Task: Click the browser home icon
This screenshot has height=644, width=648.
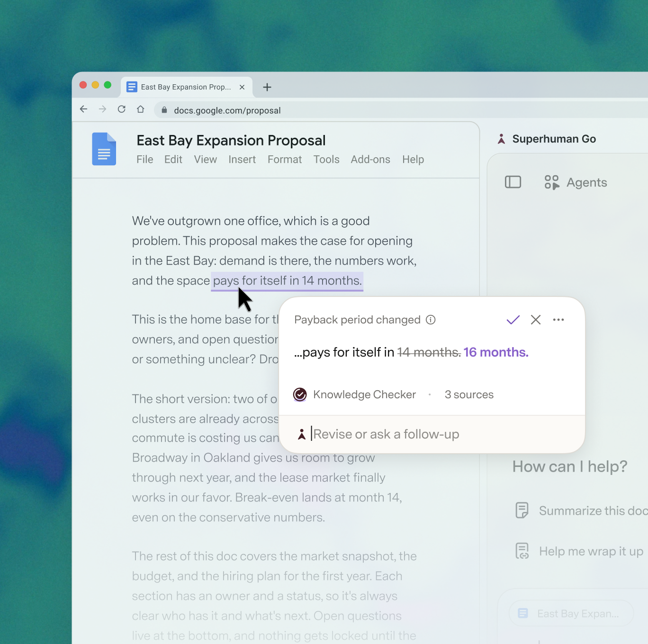Action: tap(141, 109)
